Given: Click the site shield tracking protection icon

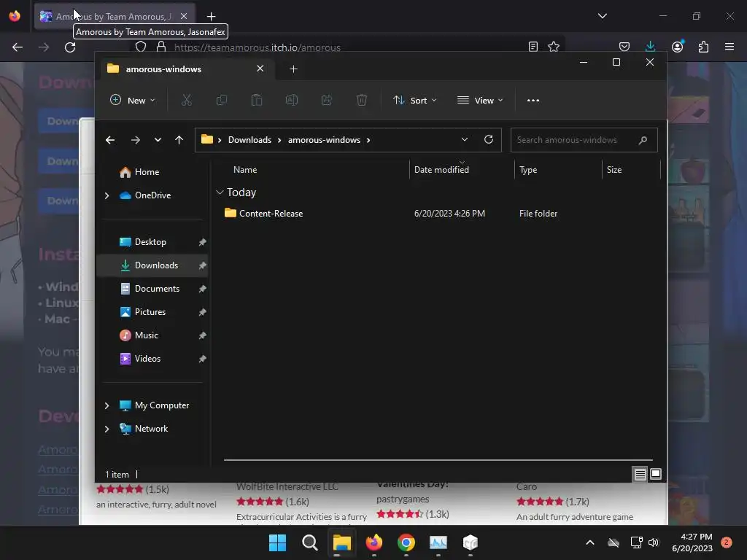Looking at the screenshot, I should click(x=141, y=47).
